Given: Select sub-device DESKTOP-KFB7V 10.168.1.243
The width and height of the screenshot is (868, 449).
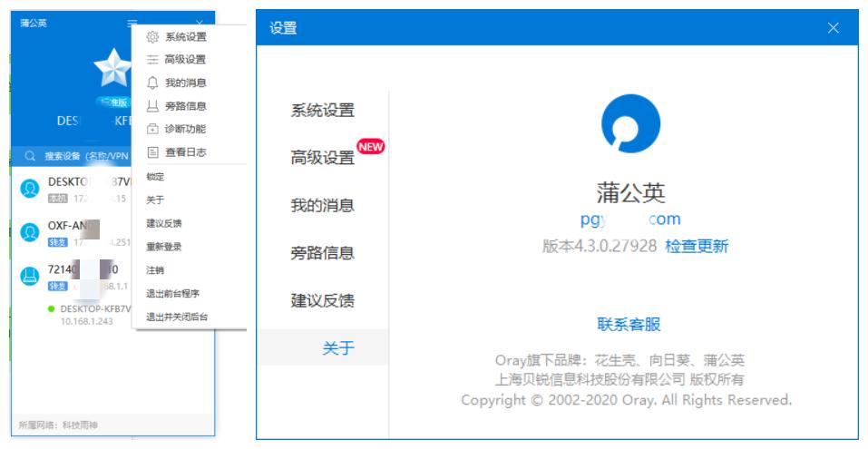Looking at the screenshot, I should point(89,315).
